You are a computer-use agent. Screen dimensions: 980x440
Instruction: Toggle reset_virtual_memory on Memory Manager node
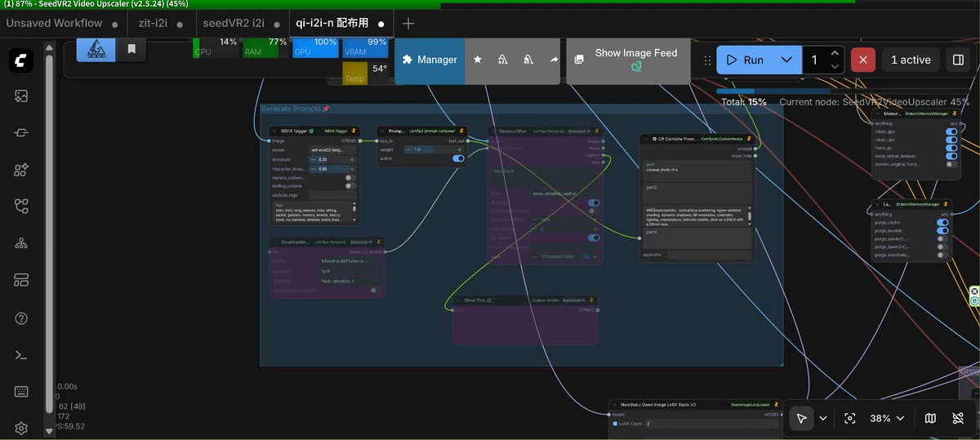[x=951, y=156]
